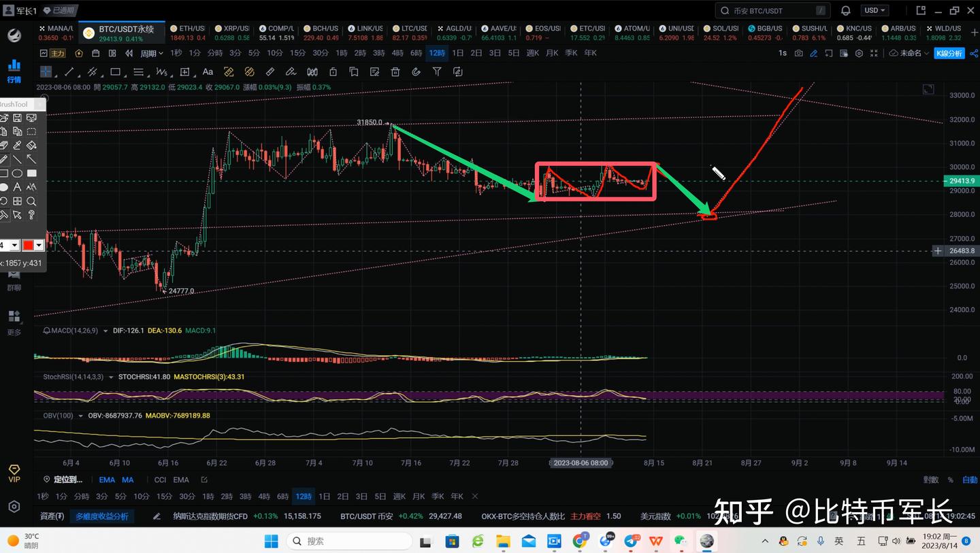Open the 周期 period dropdown

151,52
